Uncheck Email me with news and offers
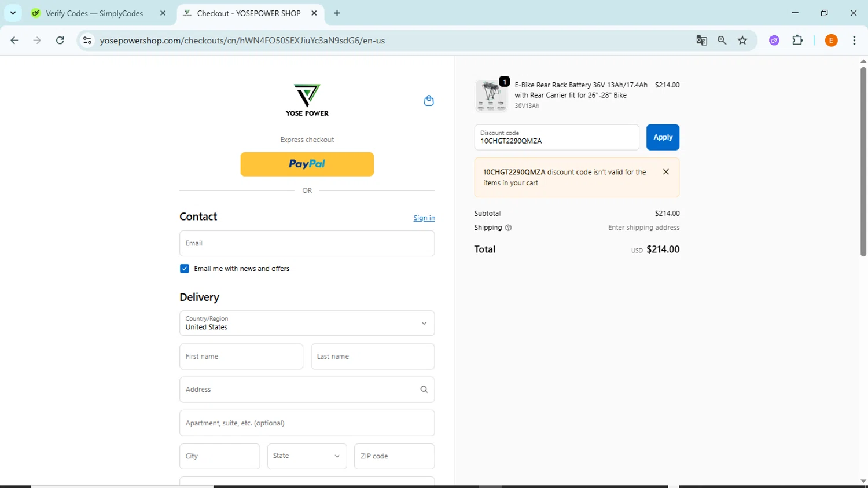868x488 pixels. pos(185,269)
